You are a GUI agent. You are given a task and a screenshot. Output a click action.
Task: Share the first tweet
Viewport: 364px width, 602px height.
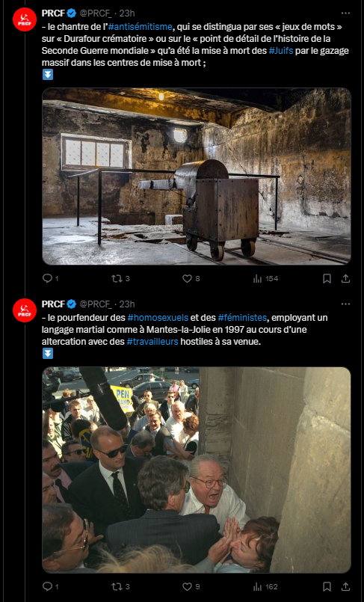click(x=345, y=278)
